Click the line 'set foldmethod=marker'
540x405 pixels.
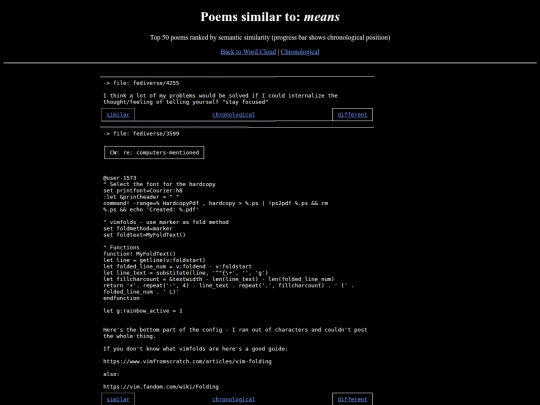[138, 228]
